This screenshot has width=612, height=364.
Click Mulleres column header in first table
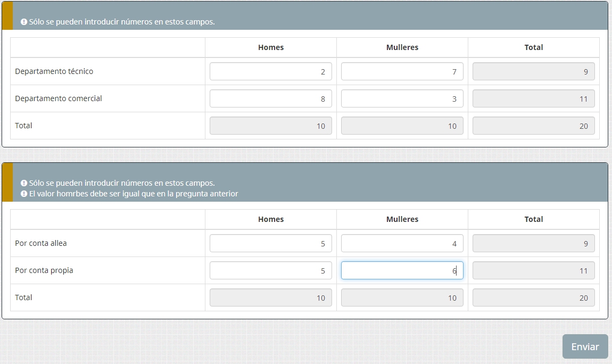(x=402, y=47)
